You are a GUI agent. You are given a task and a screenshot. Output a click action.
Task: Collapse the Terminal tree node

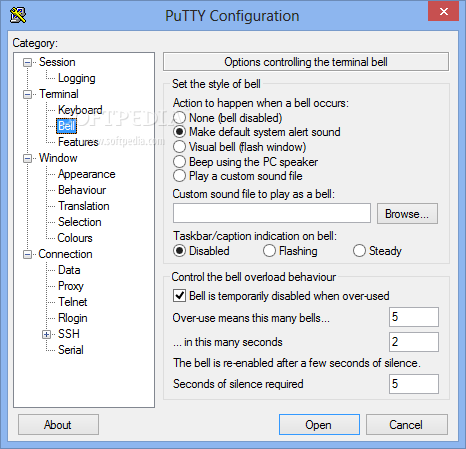pyautogui.click(x=27, y=94)
